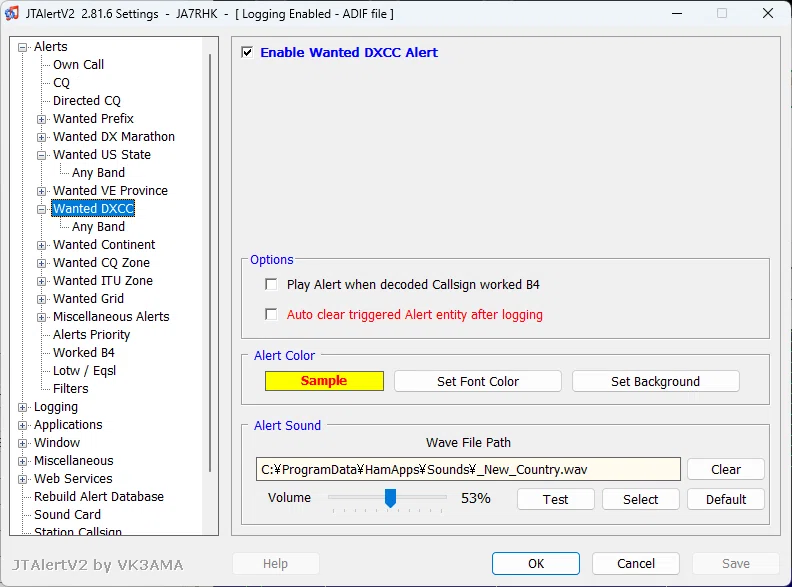Expand the Web Services node
The height and width of the screenshot is (587, 792).
pos(22,479)
